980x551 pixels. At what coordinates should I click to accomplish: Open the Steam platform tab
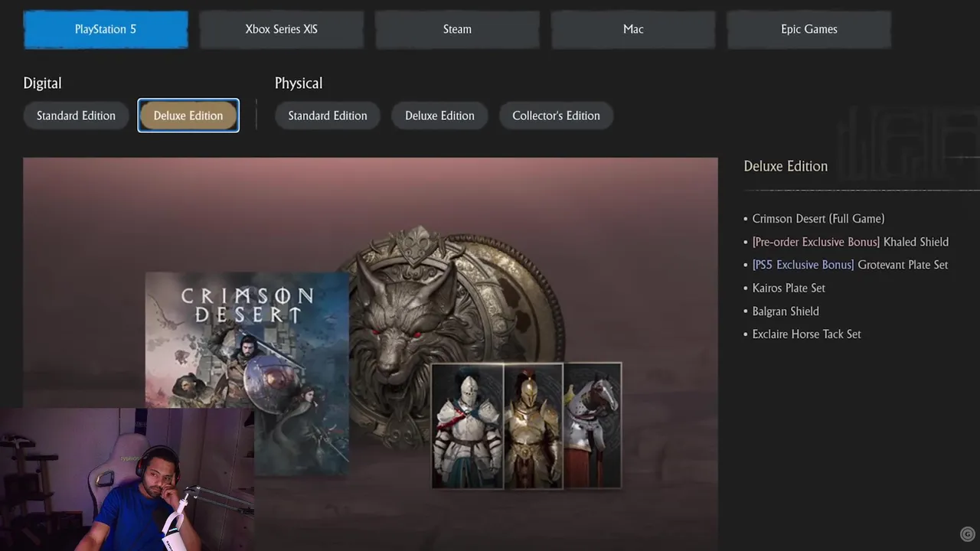click(x=457, y=29)
